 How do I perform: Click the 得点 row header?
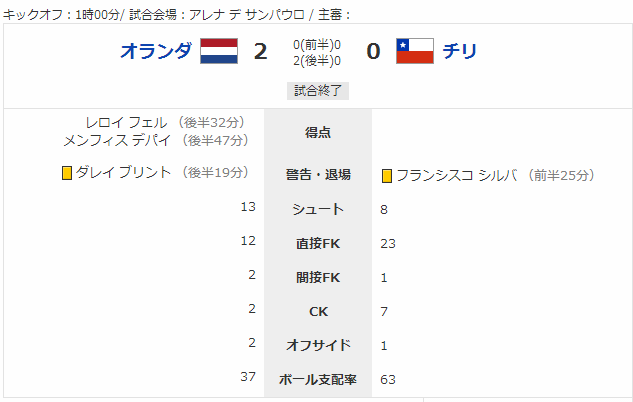(x=318, y=132)
